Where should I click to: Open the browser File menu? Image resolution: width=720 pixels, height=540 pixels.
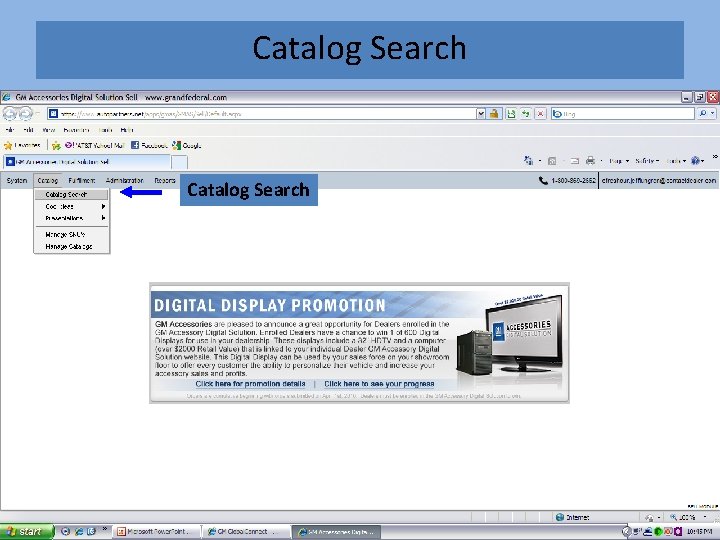pyautogui.click(x=10, y=130)
